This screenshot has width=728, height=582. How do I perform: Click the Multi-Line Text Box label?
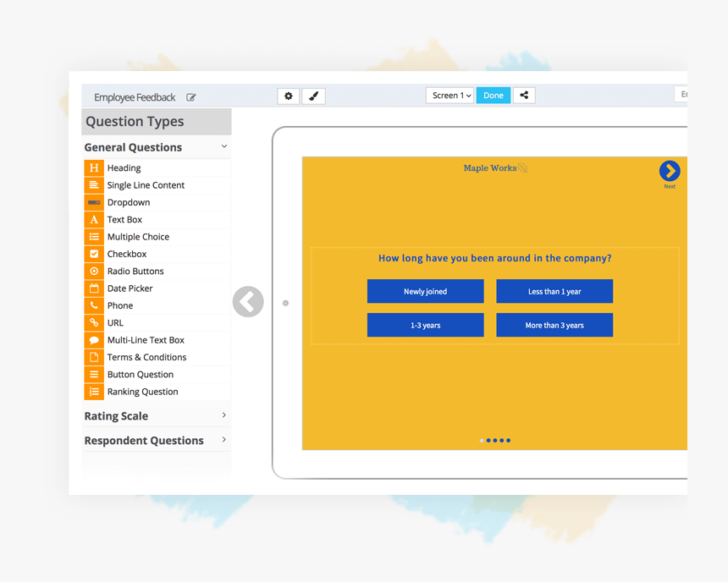point(146,340)
